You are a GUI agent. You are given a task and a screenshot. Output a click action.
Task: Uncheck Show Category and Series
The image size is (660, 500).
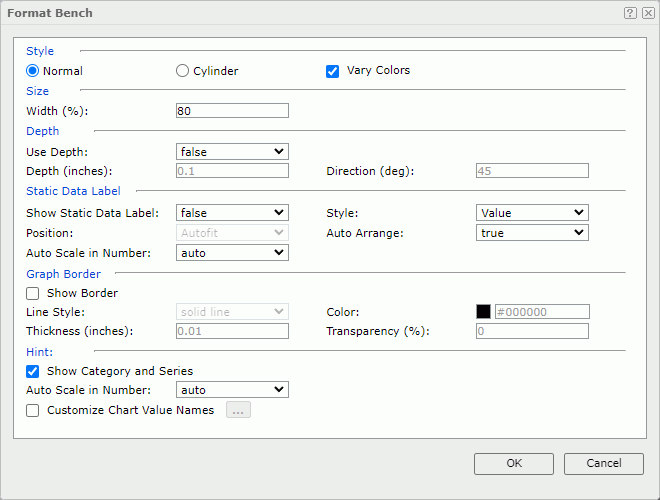(33, 371)
